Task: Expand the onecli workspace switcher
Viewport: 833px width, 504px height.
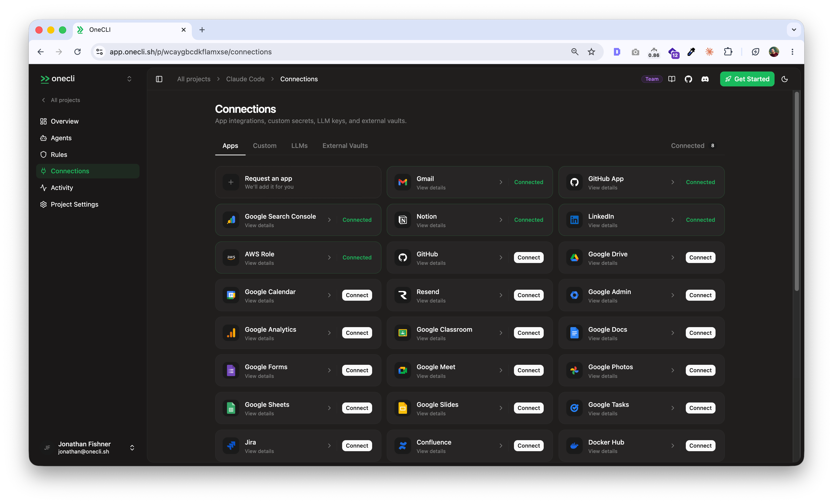Action: (x=129, y=79)
